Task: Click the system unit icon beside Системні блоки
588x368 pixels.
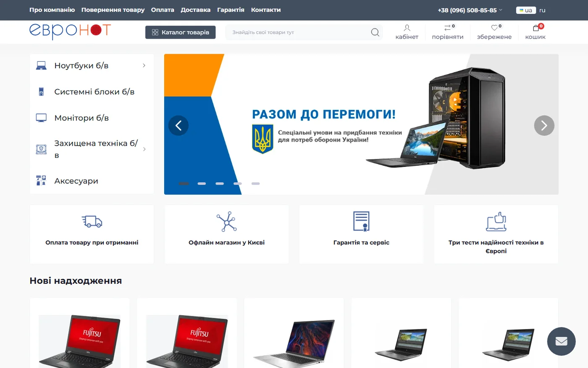Action: pyautogui.click(x=41, y=92)
